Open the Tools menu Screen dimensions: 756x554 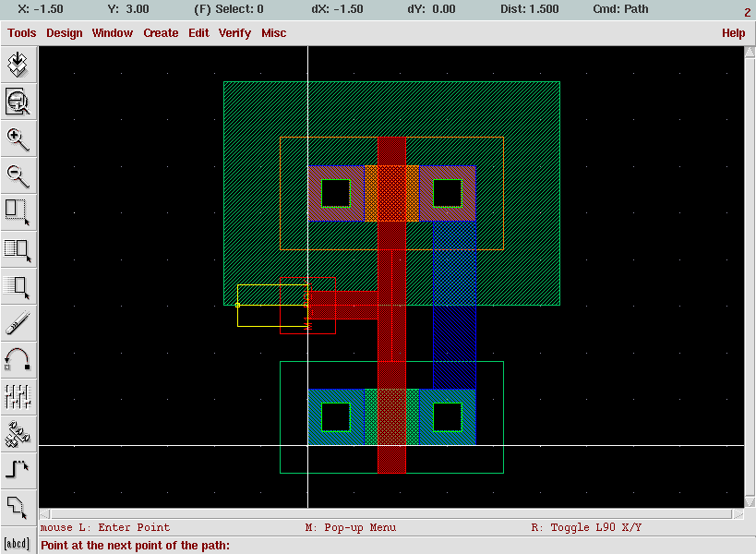[x=22, y=33]
